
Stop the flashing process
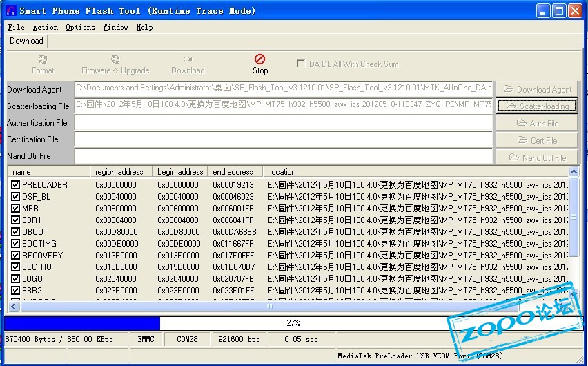pos(260,64)
